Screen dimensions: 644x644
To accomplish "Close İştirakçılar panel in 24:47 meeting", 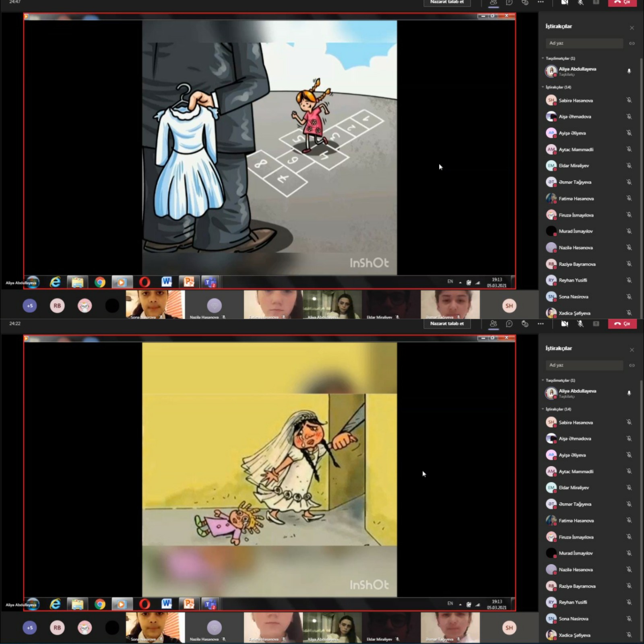I will [x=632, y=28].
